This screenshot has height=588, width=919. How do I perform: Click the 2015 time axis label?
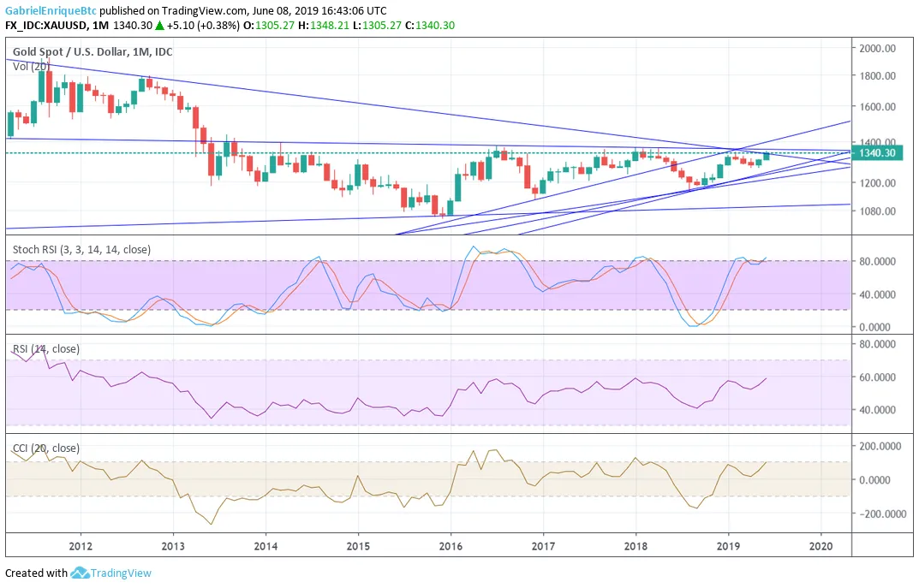[x=358, y=546]
